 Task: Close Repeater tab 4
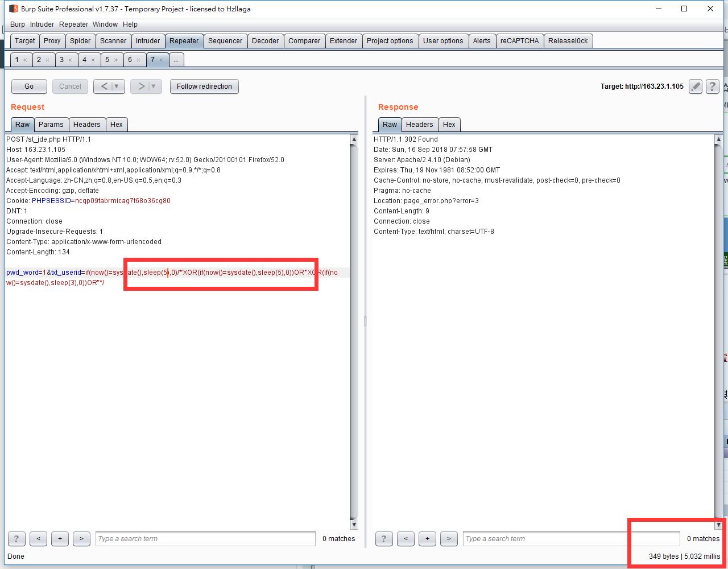coord(93,60)
